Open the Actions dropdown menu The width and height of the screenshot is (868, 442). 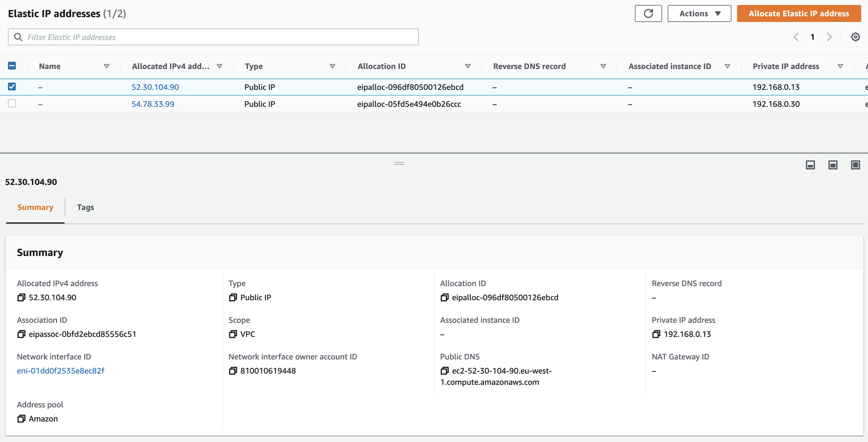(x=699, y=14)
